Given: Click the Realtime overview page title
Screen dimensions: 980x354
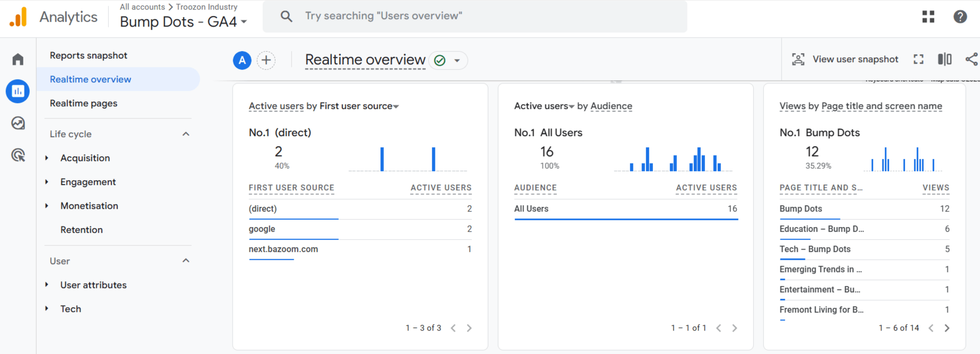Looking at the screenshot, I should click(365, 60).
